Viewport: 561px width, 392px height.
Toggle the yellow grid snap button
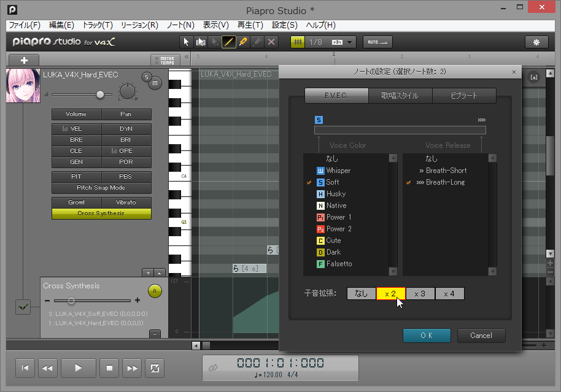pyautogui.click(x=298, y=42)
